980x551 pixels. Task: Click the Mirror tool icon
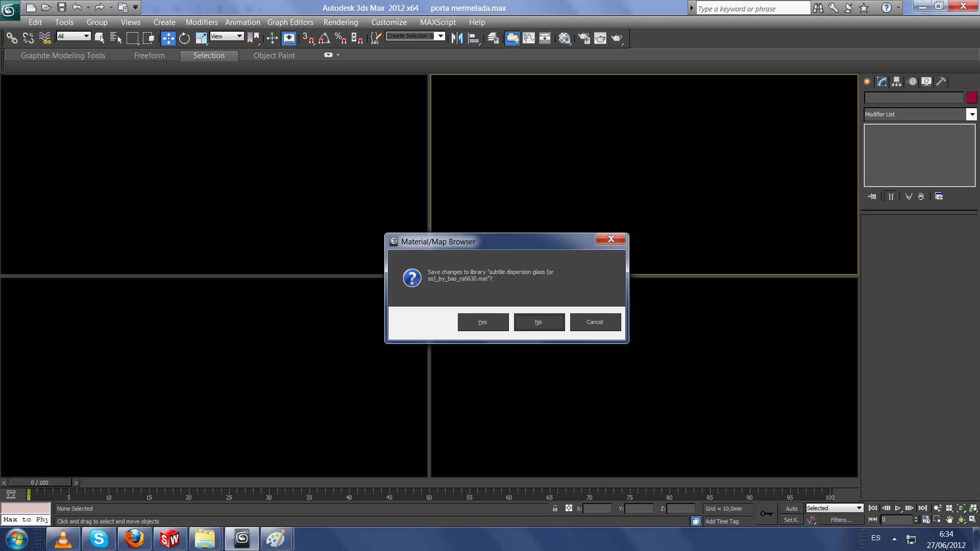point(457,38)
